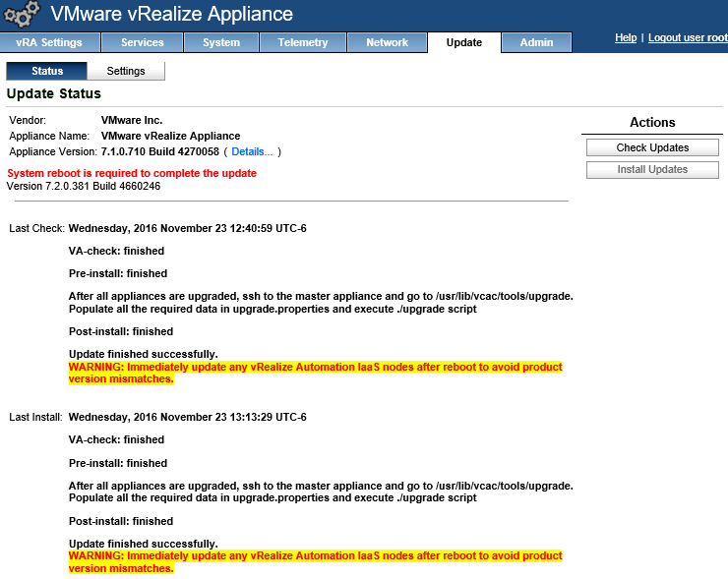Click the Last Install timestamp text

[187, 417]
